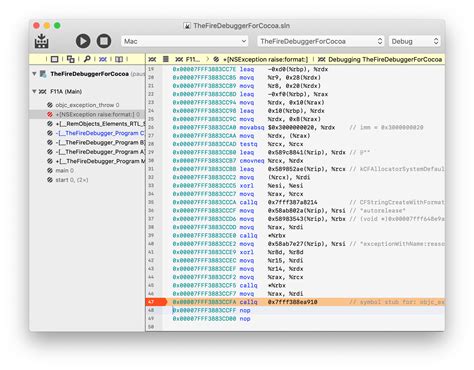Click the kCFAllocatorSystemDefault comment
This screenshot has width=474, height=370.
pyautogui.click(x=397, y=169)
